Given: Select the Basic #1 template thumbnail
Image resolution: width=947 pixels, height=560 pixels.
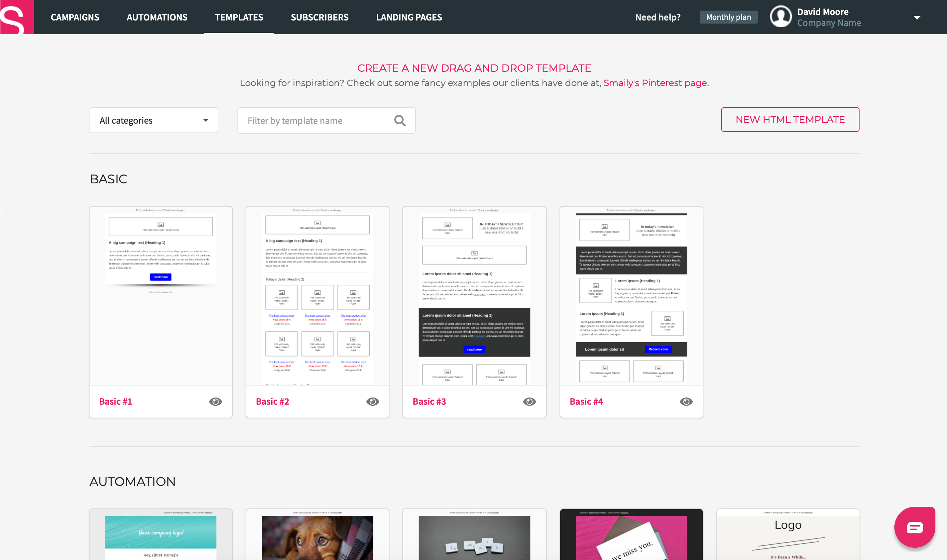Looking at the screenshot, I should tap(161, 296).
